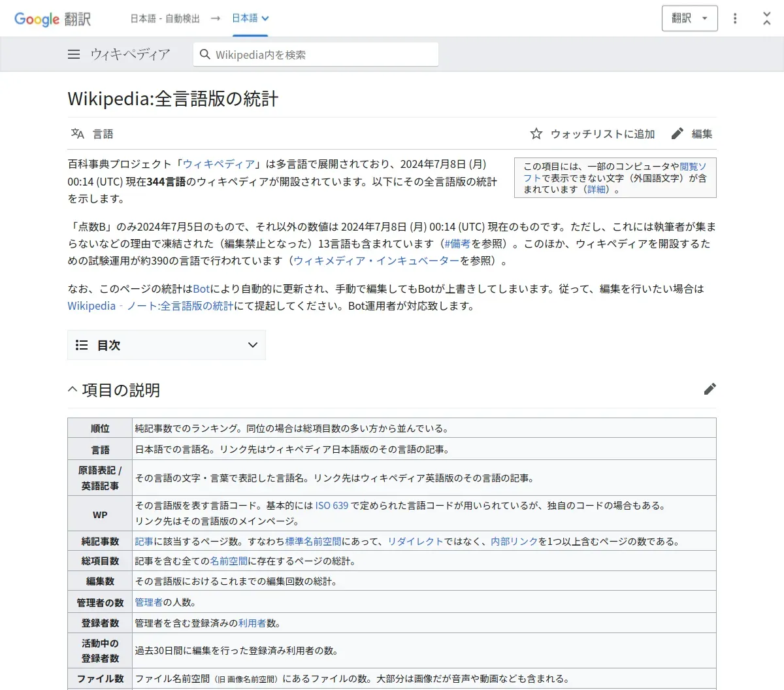Click the search magnifier icon
The width and height of the screenshot is (784, 690).
tap(205, 54)
